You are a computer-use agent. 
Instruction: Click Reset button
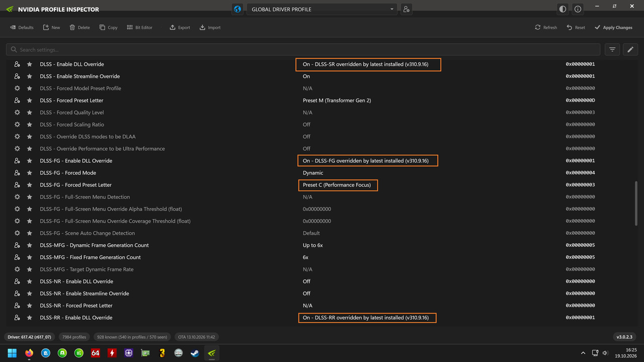[x=576, y=28]
